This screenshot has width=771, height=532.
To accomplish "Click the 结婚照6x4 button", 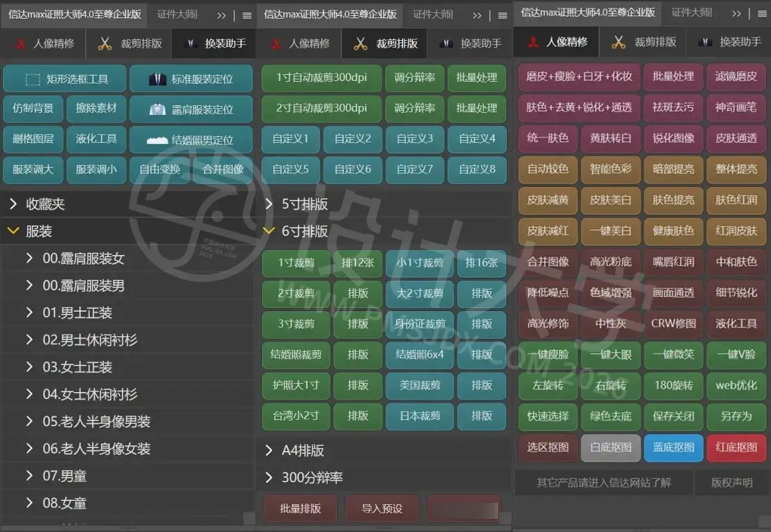I will pyautogui.click(x=420, y=355).
